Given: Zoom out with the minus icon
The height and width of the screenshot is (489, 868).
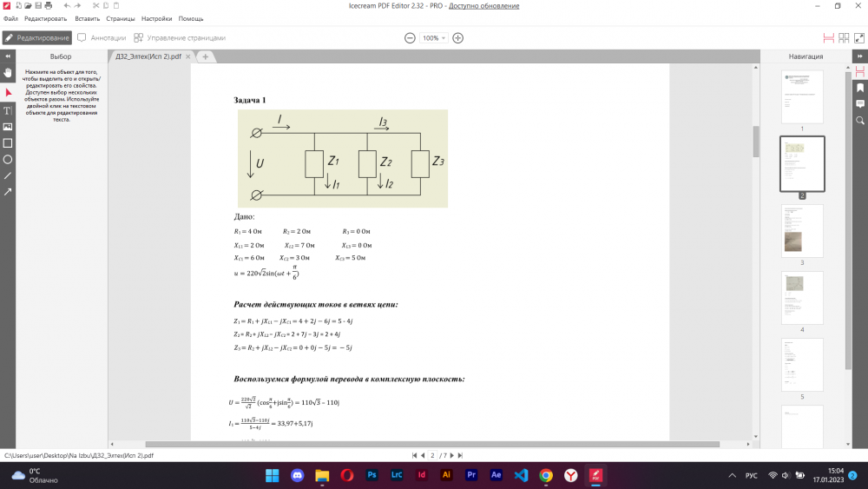Looking at the screenshot, I should (x=410, y=37).
